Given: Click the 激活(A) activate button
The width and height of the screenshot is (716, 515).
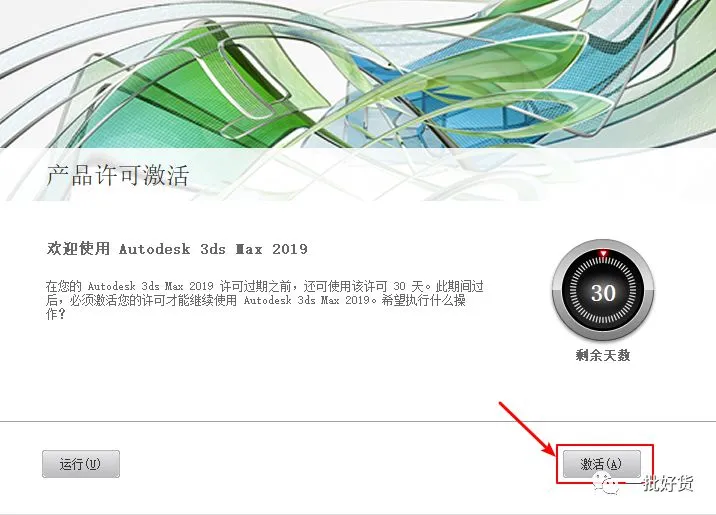Looking at the screenshot, I should coord(601,464).
